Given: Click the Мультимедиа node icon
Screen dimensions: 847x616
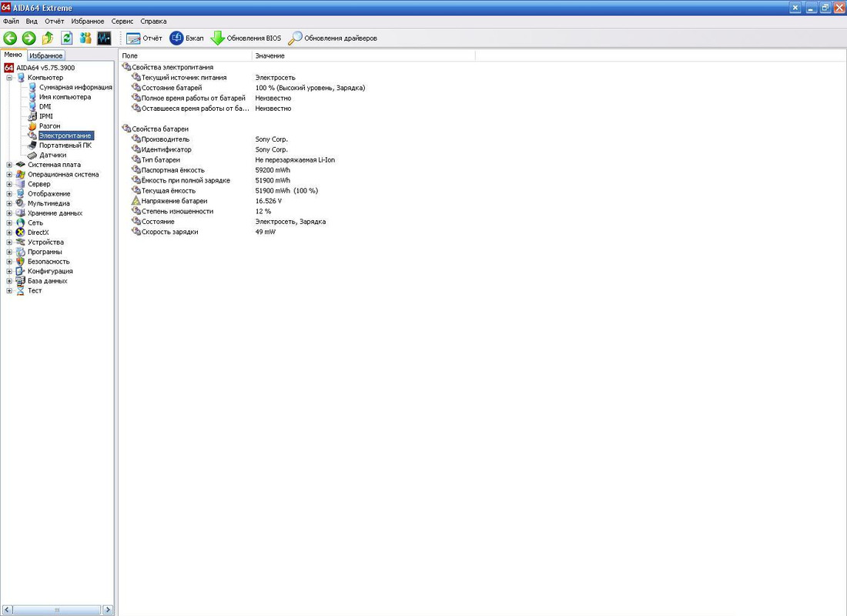Looking at the screenshot, I should pyautogui.click(x=21, y=204).
